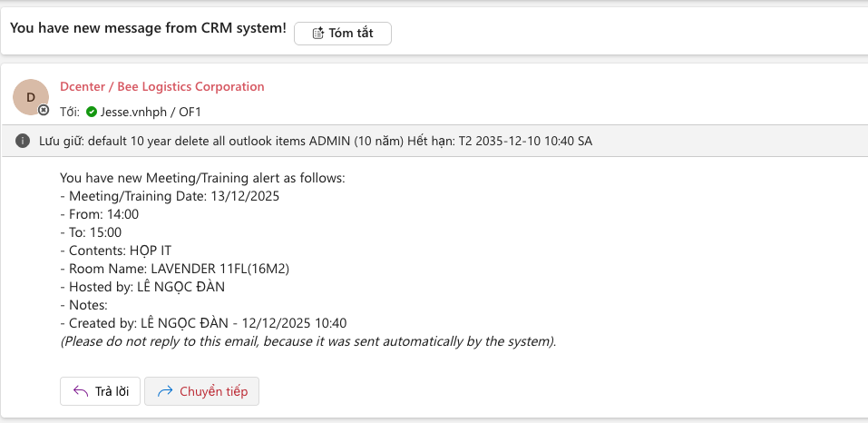Click the retention policy info icon

(x=23, y=141)
